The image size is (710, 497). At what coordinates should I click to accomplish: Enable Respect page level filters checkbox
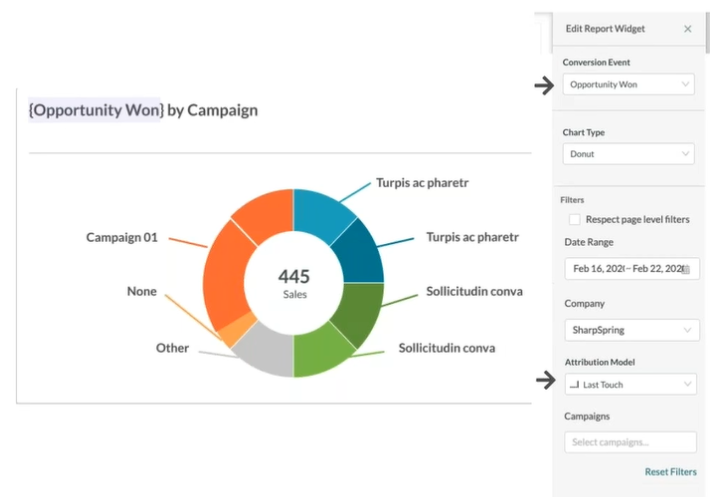[x=574, y=219]
